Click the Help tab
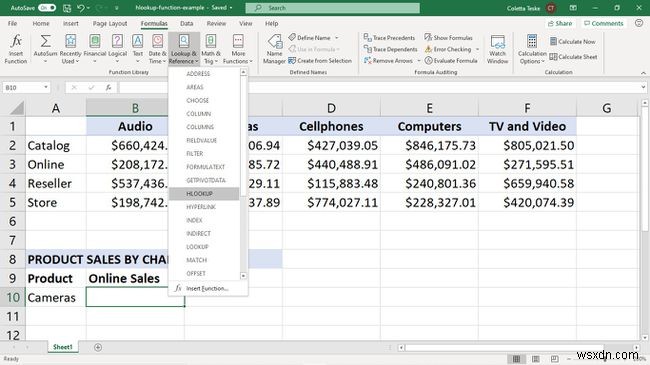650x365 pixels. click(x=272, y=24)
